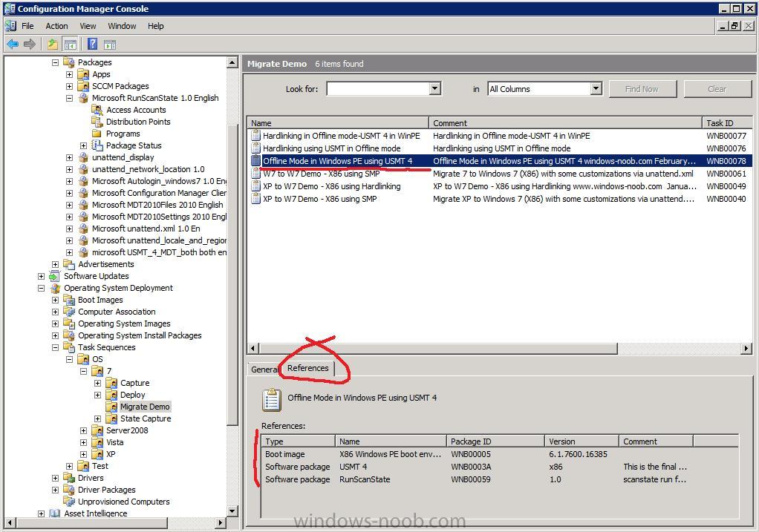The image size is (759, 532).
Task: Select the RunScanState reference row
Action: point(500,479)
